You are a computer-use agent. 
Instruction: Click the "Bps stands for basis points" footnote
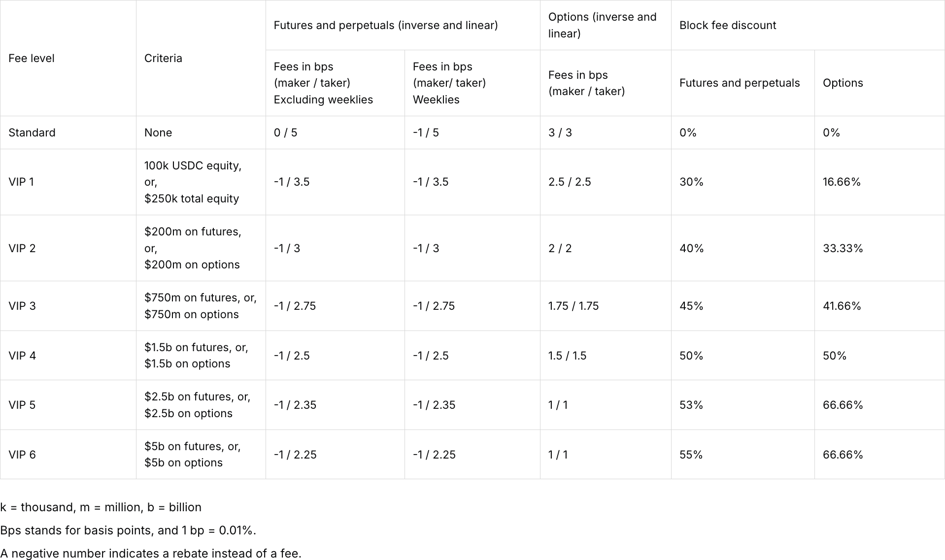click(128, 530)
